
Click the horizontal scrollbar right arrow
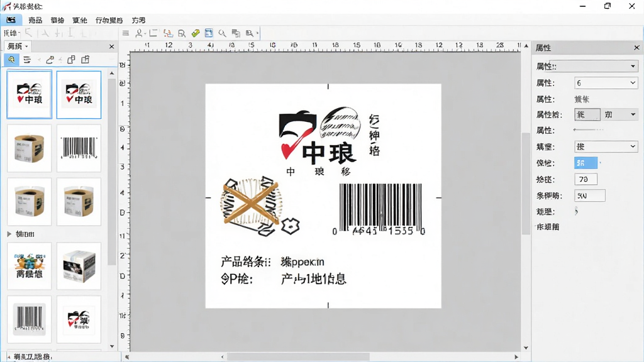pyautogui.click(x=516, y=357)
